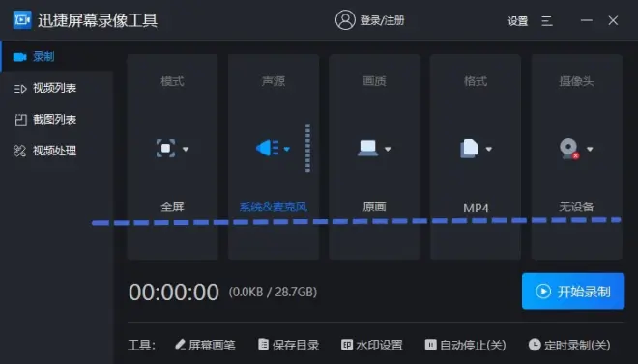The height and width of the screenshot is (364, 638).
Task: Click the clock icon beside 定时录制
Action: (535, 345)
